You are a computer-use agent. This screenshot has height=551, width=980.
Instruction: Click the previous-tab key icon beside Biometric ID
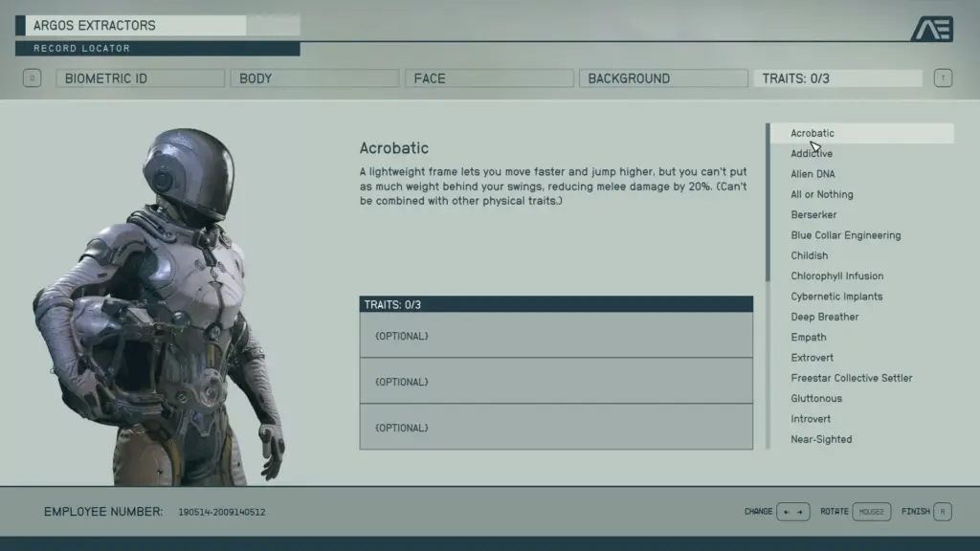click(32, 78)
